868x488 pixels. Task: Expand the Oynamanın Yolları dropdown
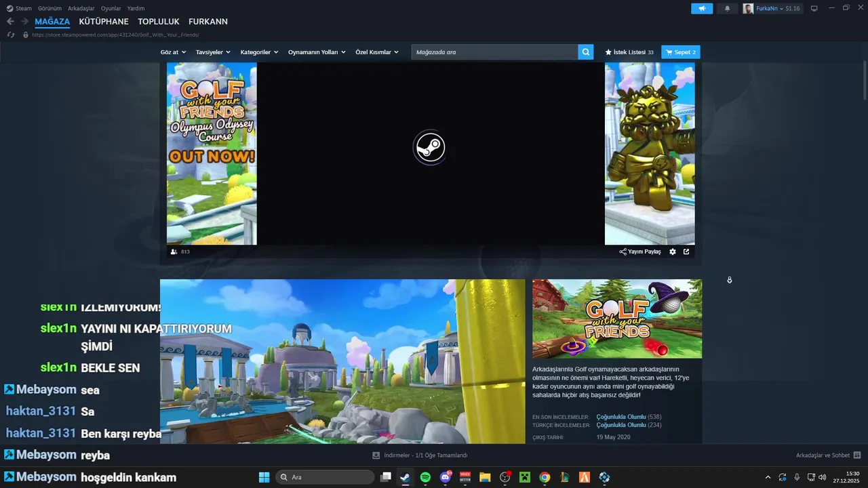tap(317, 52)
